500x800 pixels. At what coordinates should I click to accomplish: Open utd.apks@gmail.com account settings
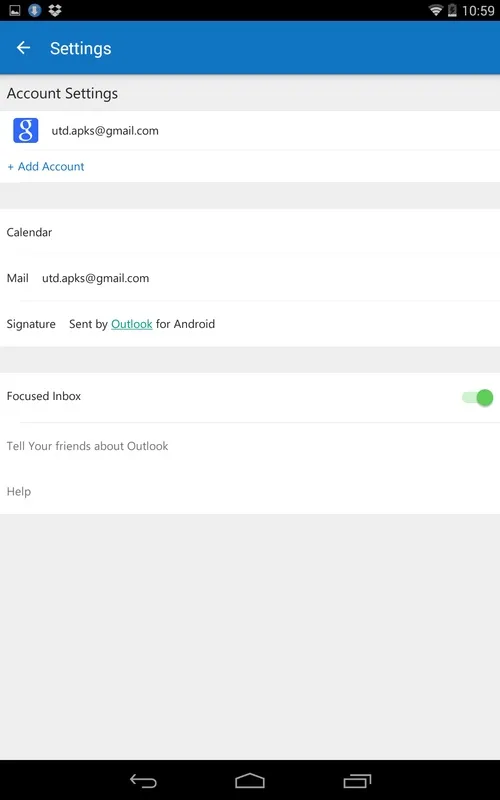coord(250,131)
